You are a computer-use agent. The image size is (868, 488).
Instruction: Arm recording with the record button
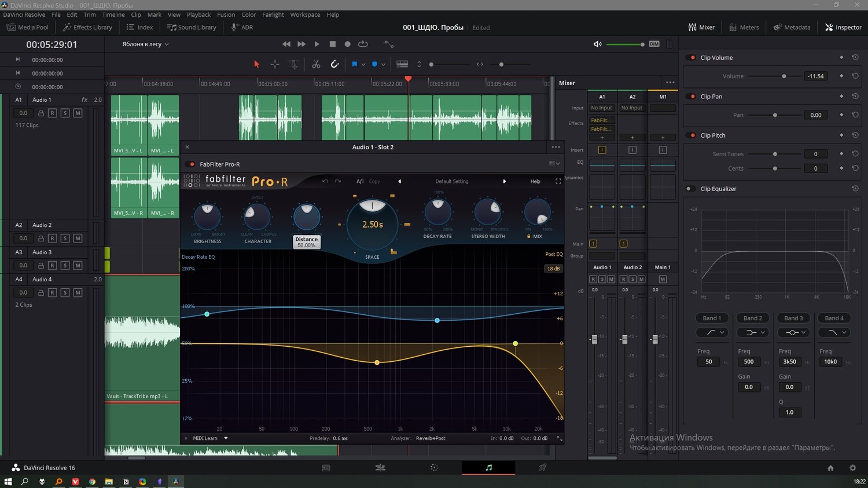(347, 44)
